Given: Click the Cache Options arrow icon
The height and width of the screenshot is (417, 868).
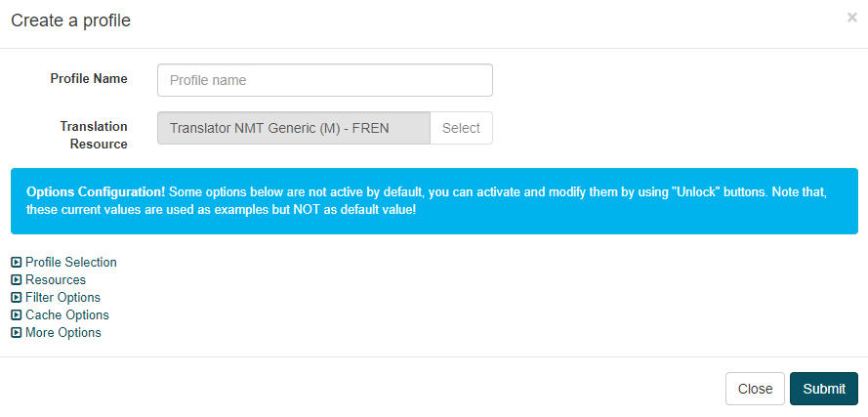Looking at the screenshot, I should coord(16,315).
